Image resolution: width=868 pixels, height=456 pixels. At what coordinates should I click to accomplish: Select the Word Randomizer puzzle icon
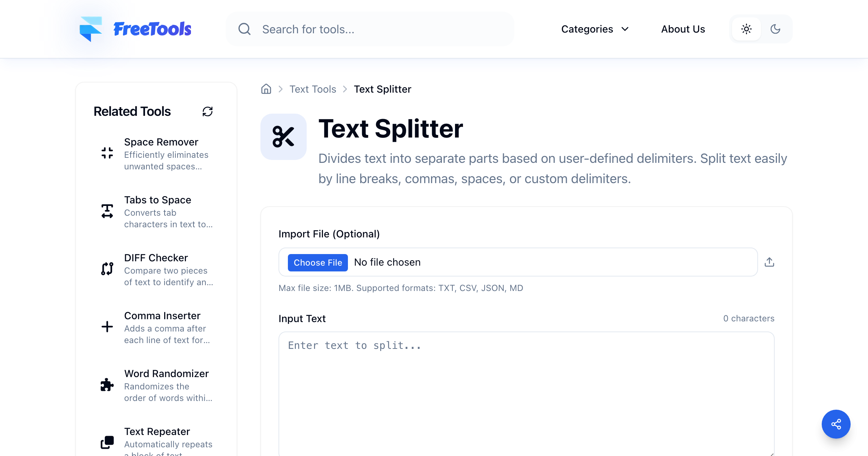[x=107, y=384]
